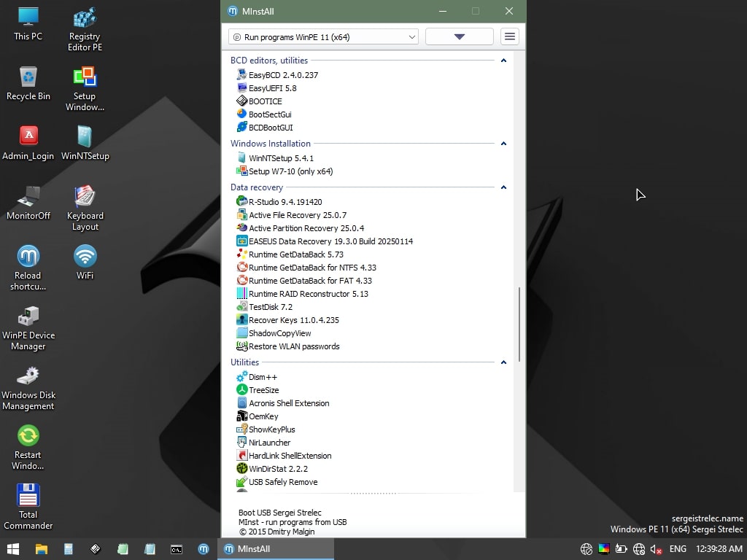Collapse the Windows Installation group

[503, 144]
